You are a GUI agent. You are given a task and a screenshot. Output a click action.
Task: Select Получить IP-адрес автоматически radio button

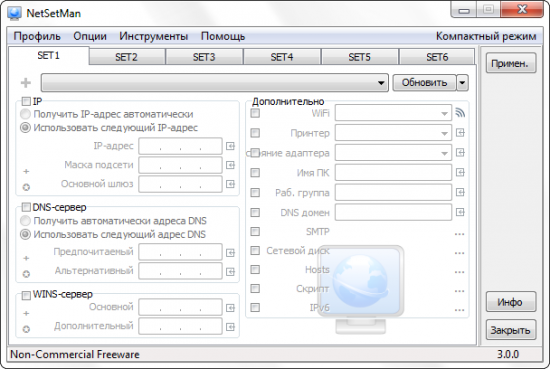tap(25, 114)
